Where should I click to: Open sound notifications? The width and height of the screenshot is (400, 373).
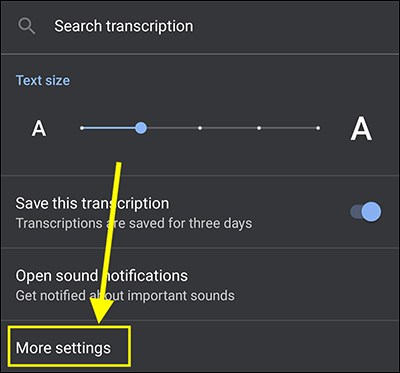click(x=200, y=284)
